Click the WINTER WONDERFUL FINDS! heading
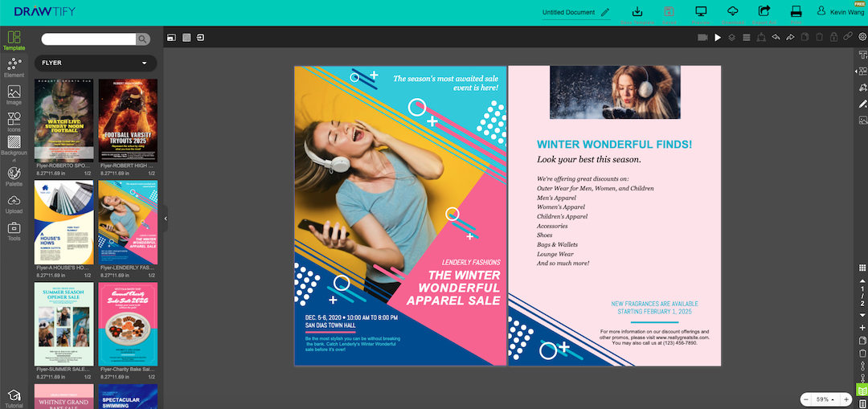Screen dimensions: 868x409 click(615, 145)
